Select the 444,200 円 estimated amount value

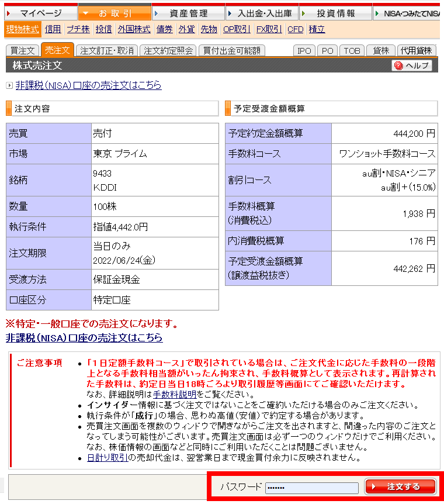pos(414,133)
